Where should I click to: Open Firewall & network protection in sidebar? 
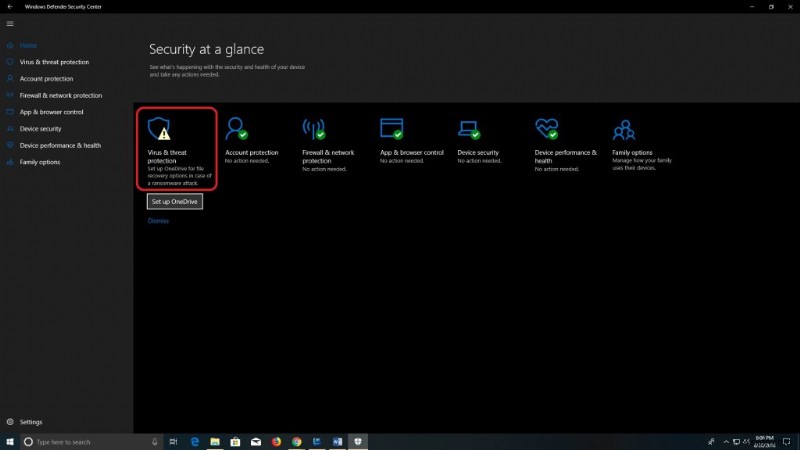point(61,95)
